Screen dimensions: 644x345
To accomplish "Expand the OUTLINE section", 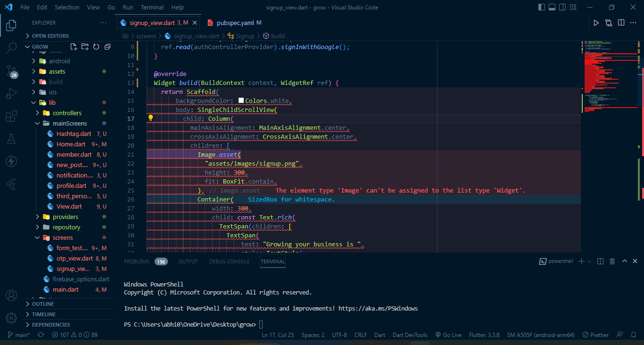I will click(x=68, y=304).
